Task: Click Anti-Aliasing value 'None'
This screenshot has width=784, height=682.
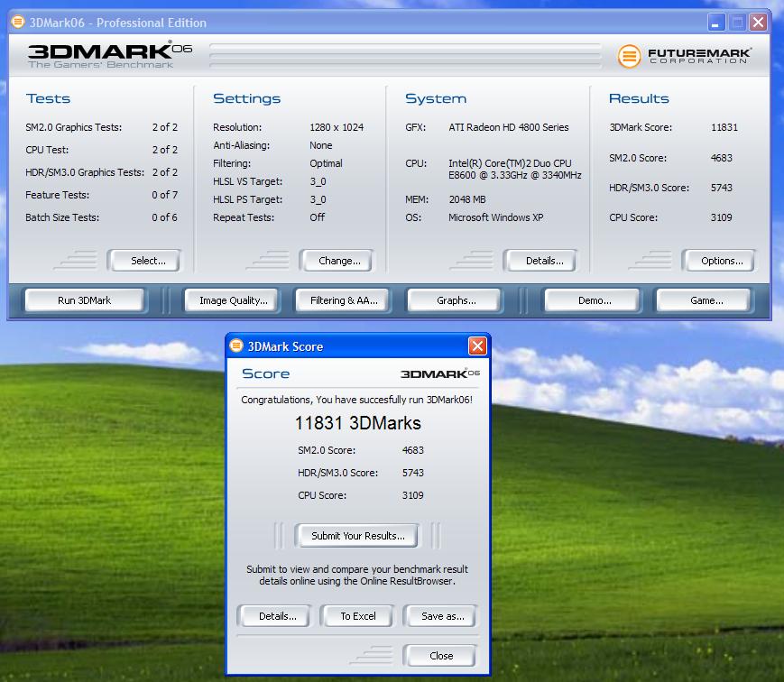Action: tap(321, 145)
